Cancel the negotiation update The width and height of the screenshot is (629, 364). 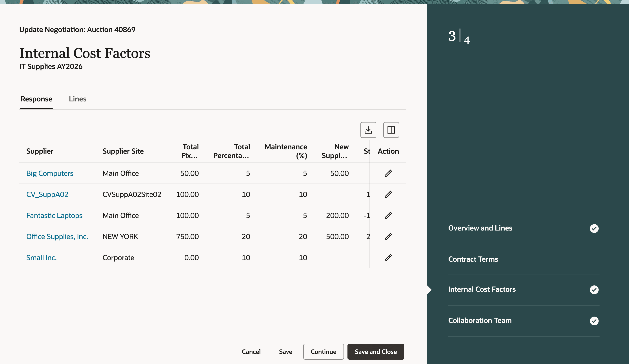point(251,351)
